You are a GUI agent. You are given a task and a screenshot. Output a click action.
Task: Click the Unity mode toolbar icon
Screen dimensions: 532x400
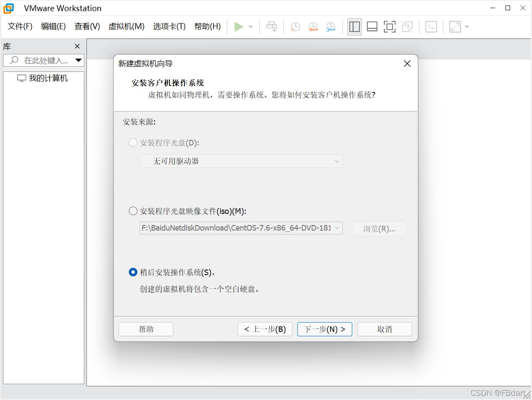407,27
